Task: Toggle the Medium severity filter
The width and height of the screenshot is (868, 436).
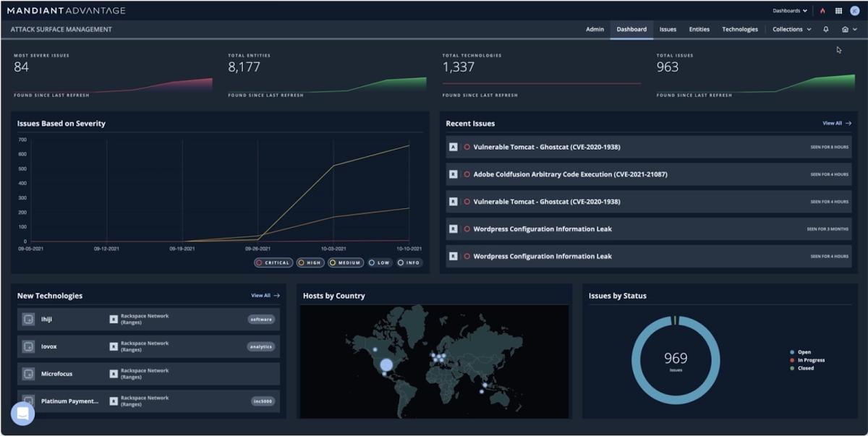Action: tap(345, 262)
